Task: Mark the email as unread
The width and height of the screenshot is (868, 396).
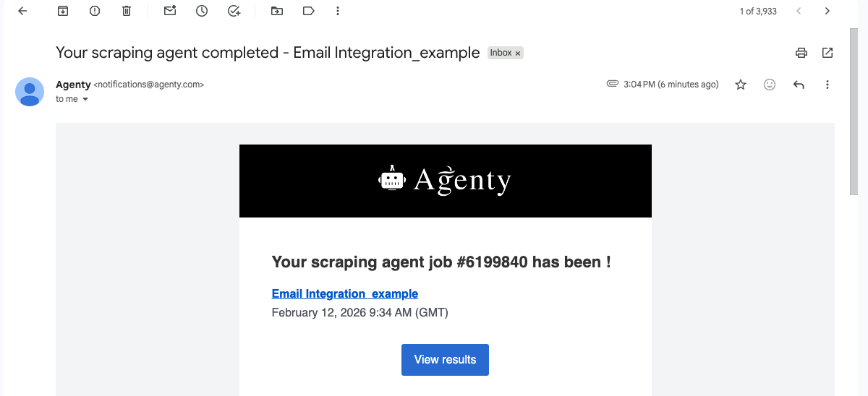Action: click(170, 11)
